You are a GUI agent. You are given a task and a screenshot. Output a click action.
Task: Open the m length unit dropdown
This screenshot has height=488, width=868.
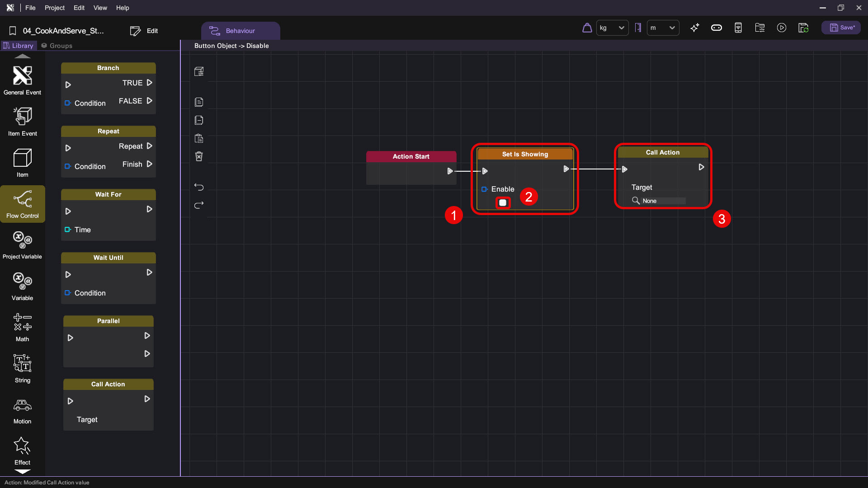pyautogui.click(x=663, y=28)
